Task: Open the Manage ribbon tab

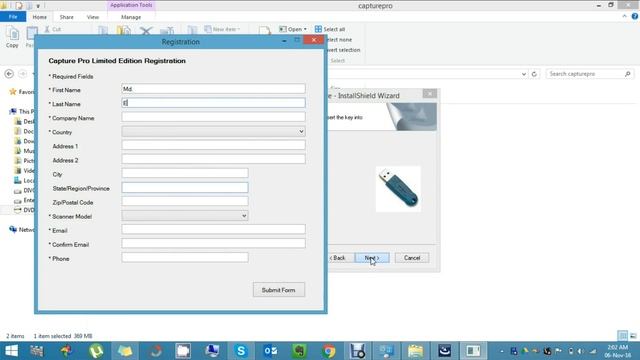Action: click(x=131, y=17)
